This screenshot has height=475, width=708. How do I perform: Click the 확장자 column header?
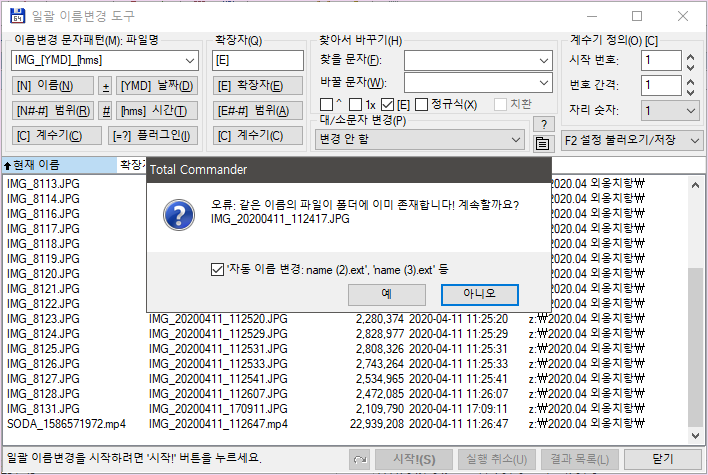132,165
